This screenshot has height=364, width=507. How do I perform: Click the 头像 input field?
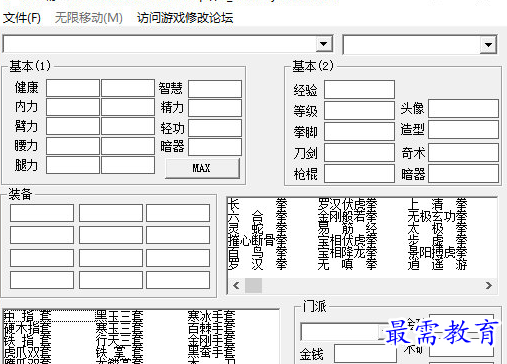tap(463, 108)
